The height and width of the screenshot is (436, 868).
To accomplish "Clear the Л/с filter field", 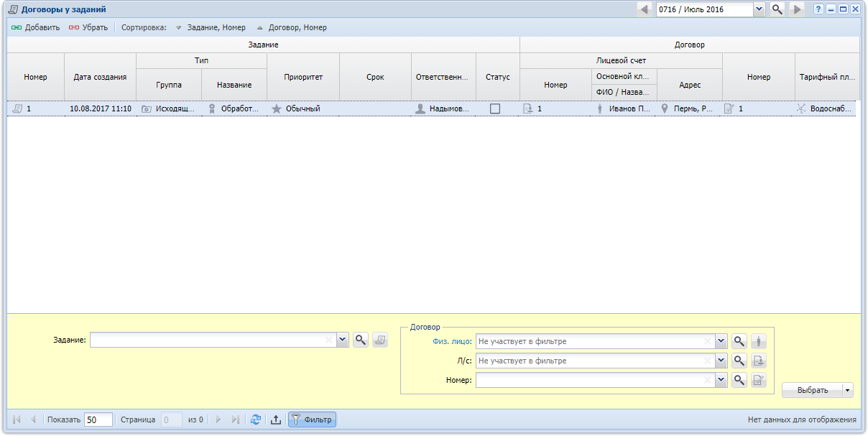I will [x=708, y=361].
